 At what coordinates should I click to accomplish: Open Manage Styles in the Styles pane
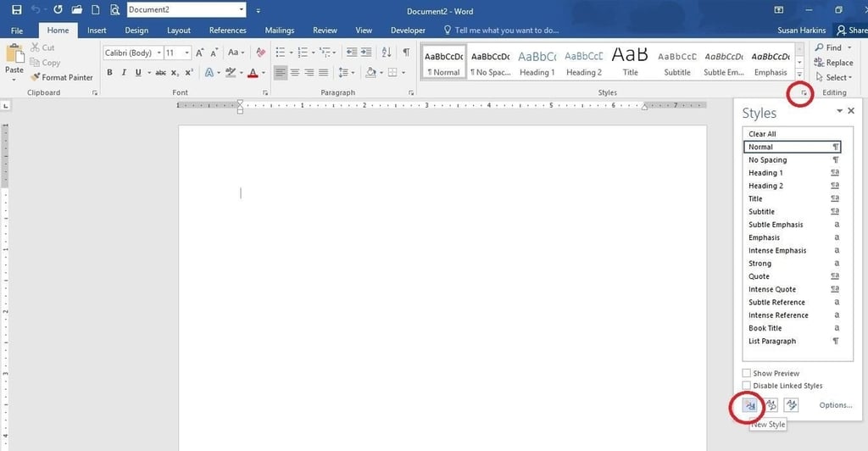pyautogui.click(x=792, y=405)
